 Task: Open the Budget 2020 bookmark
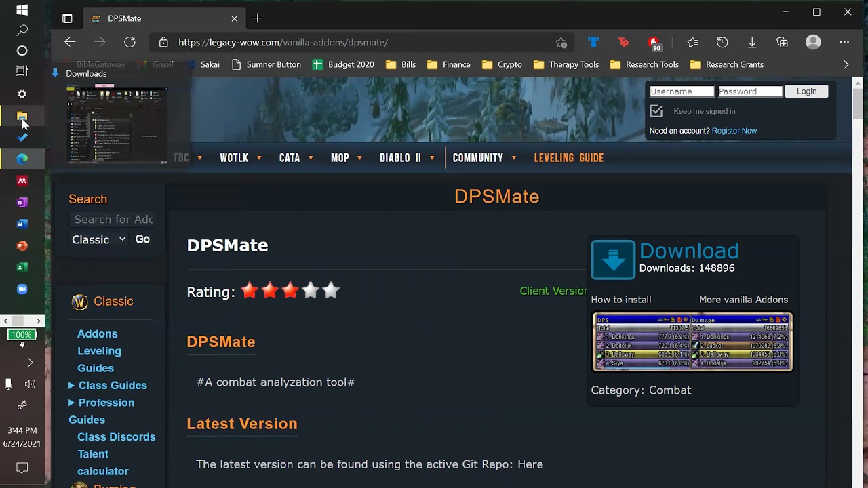tap(343, 64)
